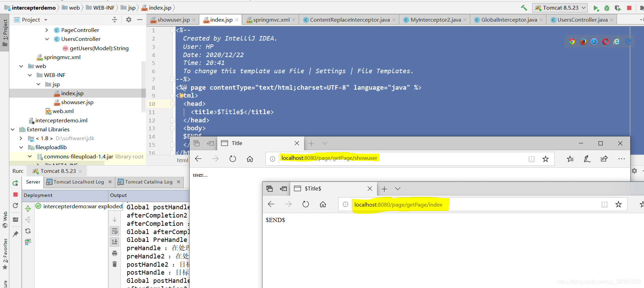Open in Opera browser icon in editor
The height and width of the screenshot is (288, 644).
(605, 42)
